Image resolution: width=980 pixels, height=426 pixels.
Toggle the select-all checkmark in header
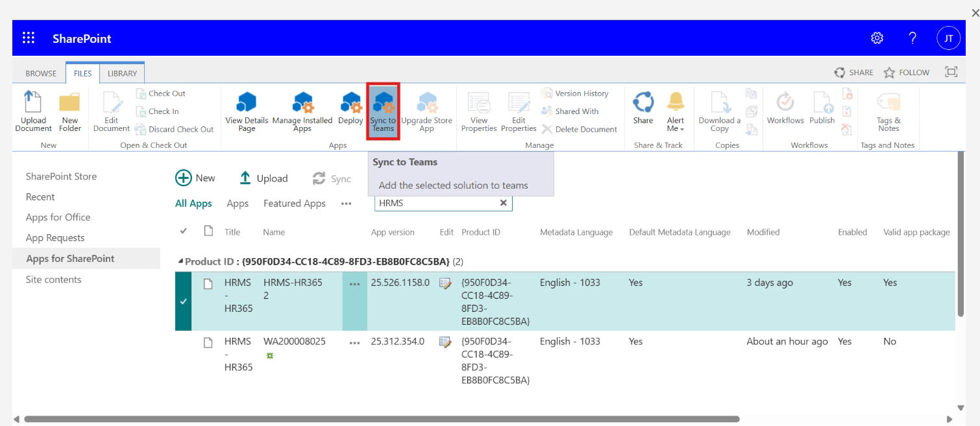184,231
